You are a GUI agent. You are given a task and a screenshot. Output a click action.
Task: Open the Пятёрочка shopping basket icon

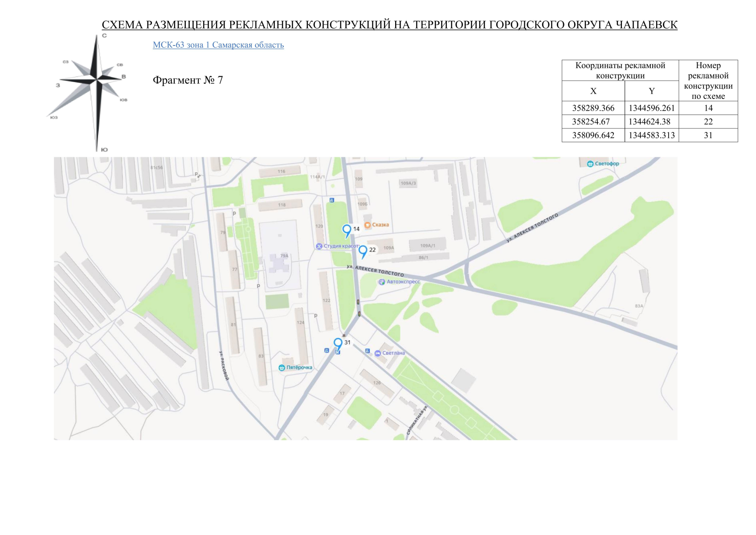[281, 367]
